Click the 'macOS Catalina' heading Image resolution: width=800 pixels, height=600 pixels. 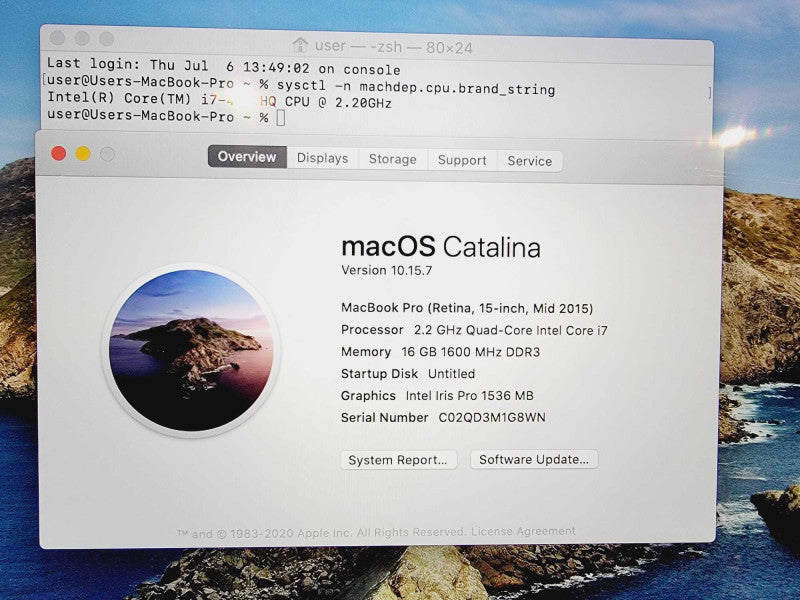point(441,247)
